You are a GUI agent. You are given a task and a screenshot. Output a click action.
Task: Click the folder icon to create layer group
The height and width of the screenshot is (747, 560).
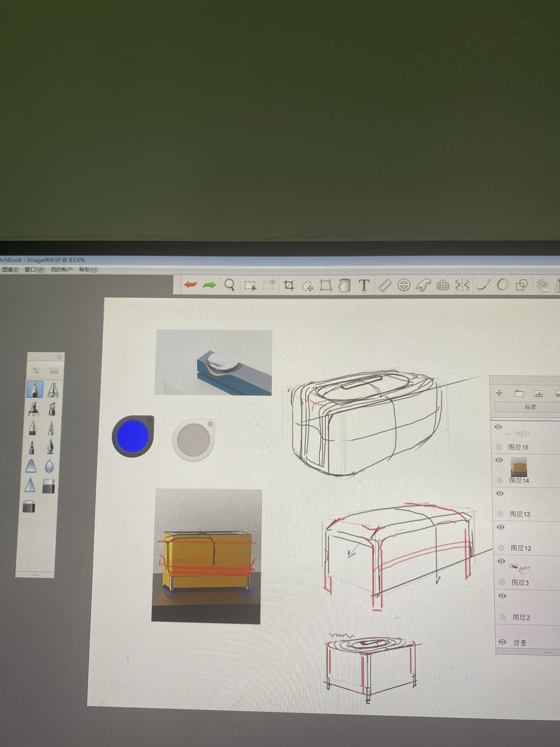pos(519,393)
